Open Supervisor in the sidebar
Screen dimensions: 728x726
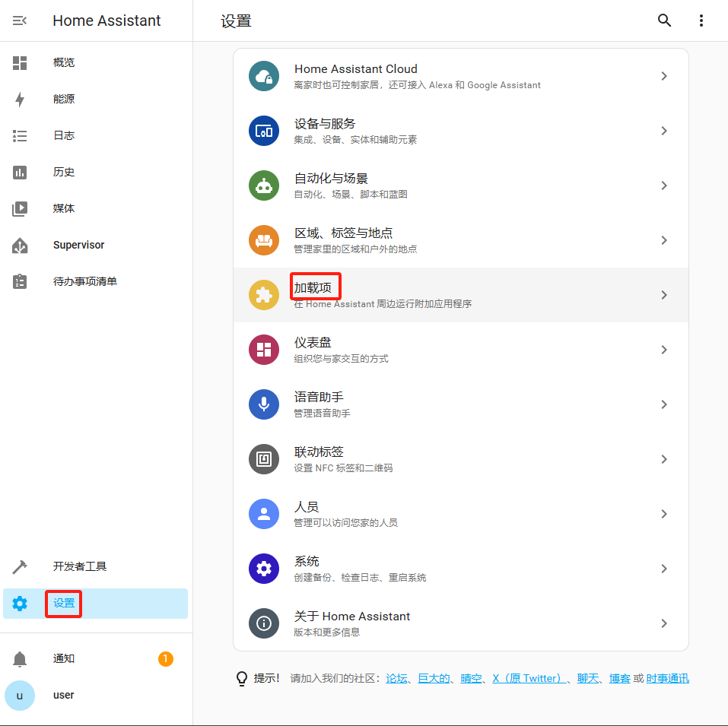[78, 245]
